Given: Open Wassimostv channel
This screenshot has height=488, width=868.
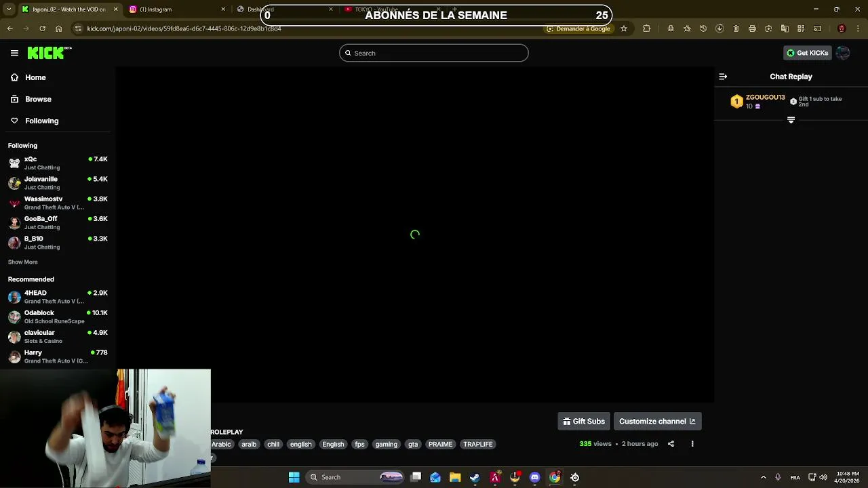Looking at the screenshot, I should [58, 203].
